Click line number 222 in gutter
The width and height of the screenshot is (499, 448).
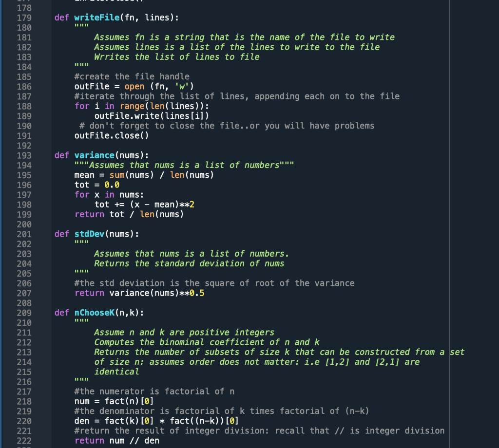pos(24,441)
